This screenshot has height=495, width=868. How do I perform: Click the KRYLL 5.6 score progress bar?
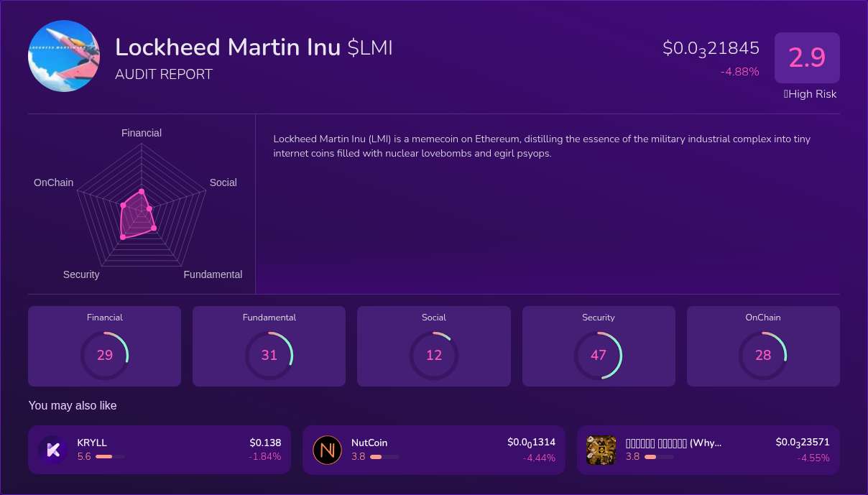(110, 456)
